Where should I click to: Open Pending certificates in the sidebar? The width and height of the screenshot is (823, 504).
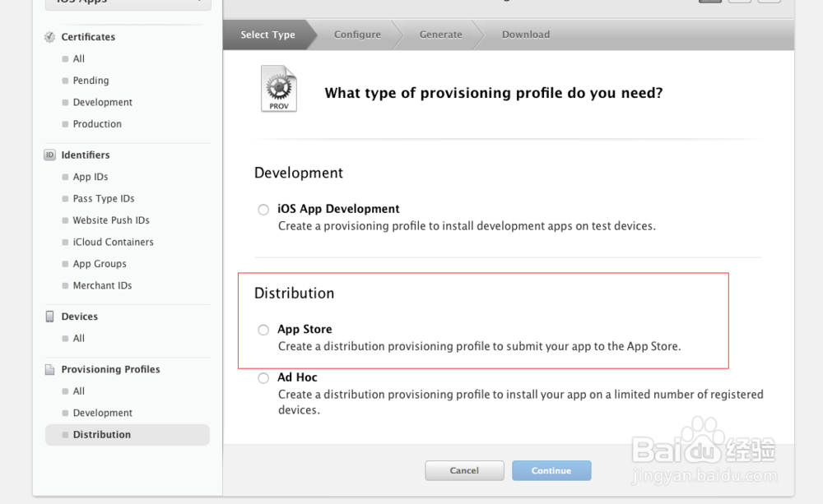pos(91,81)
